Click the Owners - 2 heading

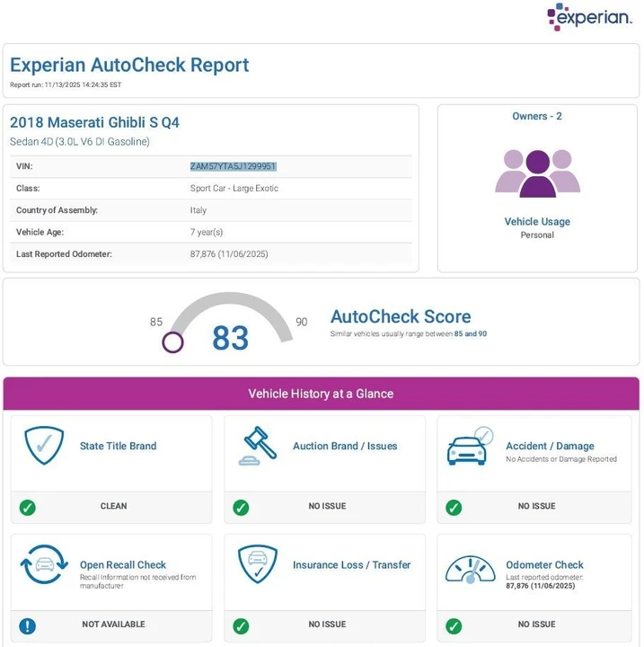point(537,116)
